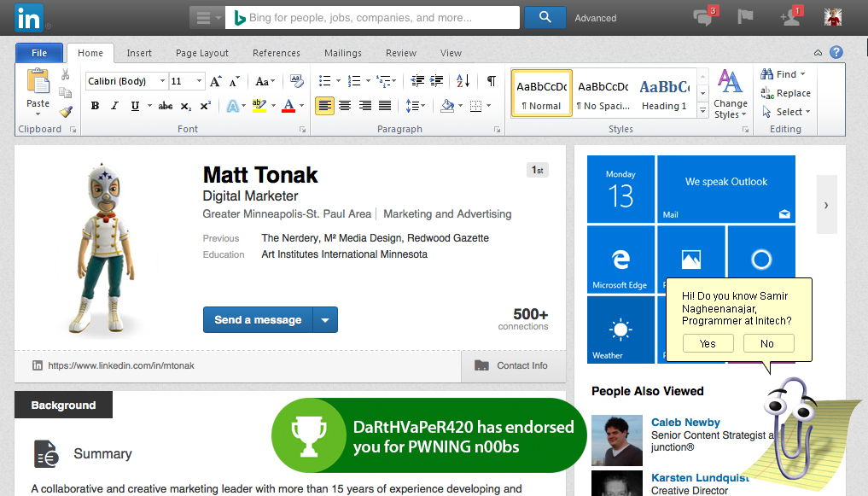Open the flag notifications icon
868x496 pixels.
click(745, 17)
